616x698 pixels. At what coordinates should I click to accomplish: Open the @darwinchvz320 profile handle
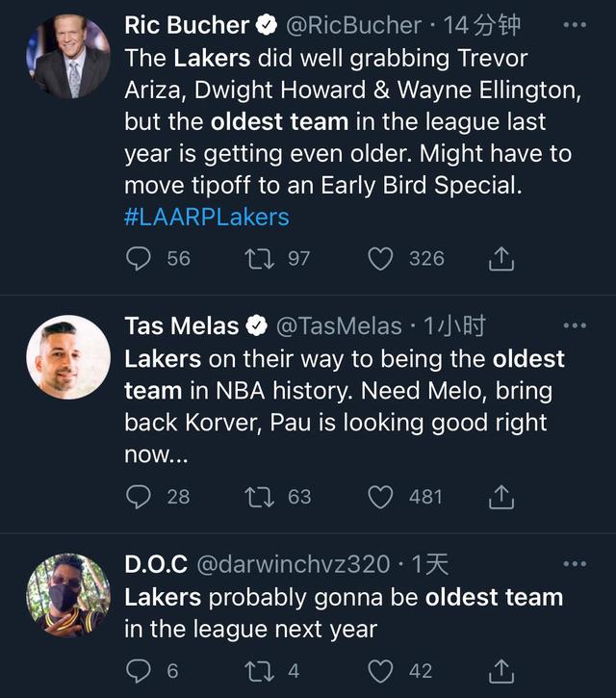click(293, 565)
